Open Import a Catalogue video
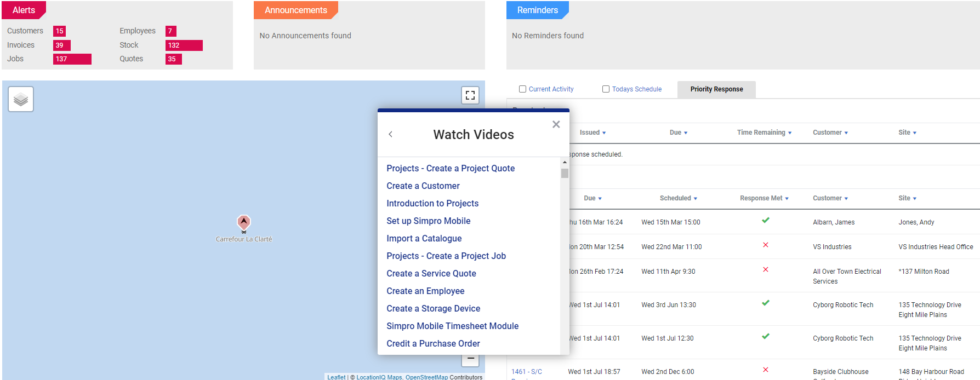980x380 pixels. point(424,238)
